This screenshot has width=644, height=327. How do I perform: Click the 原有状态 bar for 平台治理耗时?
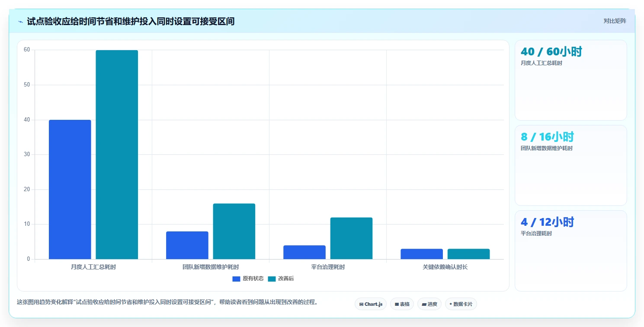pyautogui.click(x=304, y=252)
